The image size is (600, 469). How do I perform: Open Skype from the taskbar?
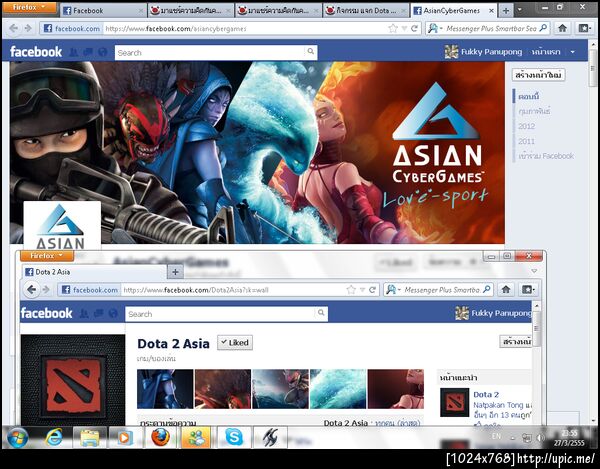(234, 437)
